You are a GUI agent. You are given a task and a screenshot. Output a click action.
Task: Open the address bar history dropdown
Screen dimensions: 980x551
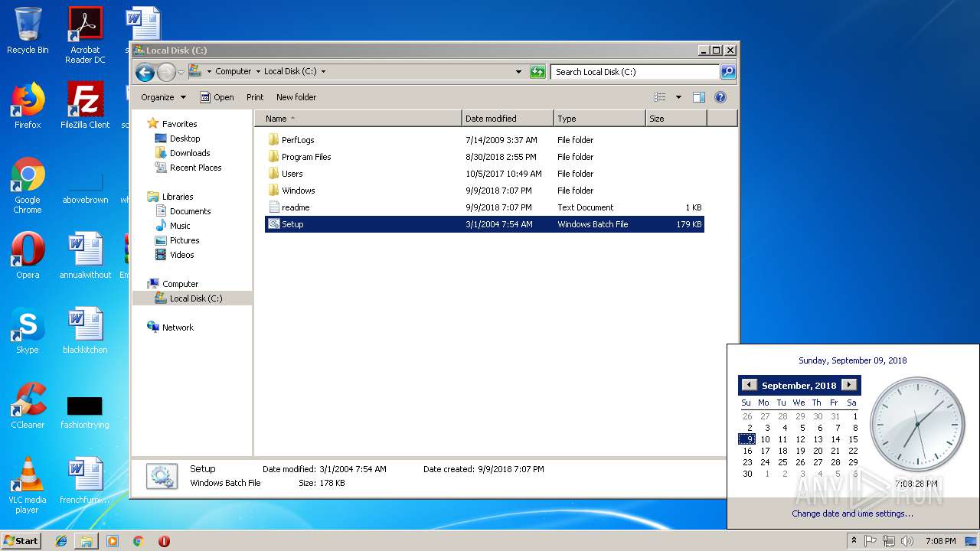tap(519, 72)
